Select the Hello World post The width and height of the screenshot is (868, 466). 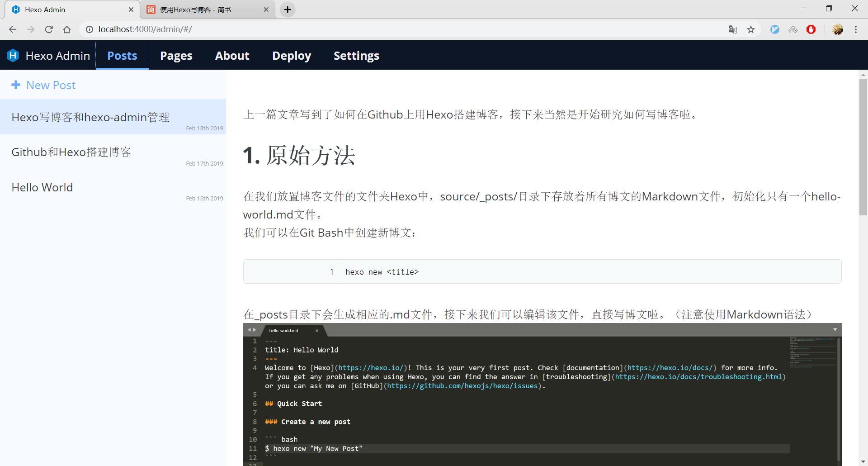click(113, 187)
